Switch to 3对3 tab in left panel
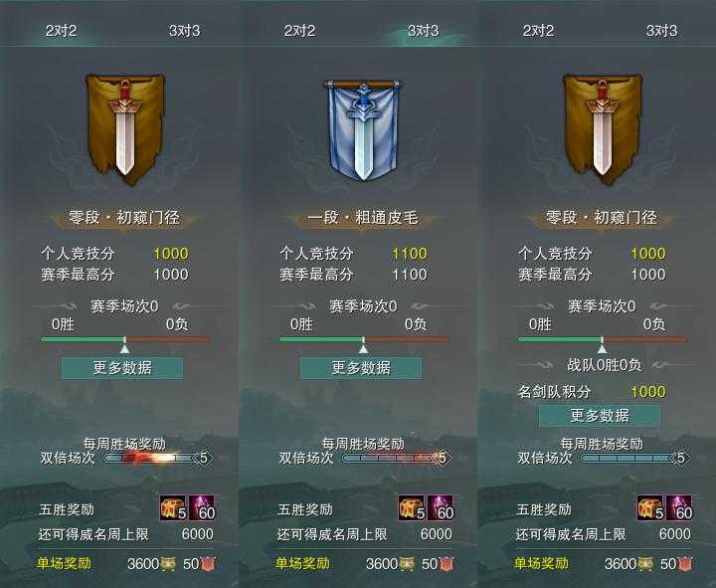This screenshot has width=716, height=588. coord(185,31)
